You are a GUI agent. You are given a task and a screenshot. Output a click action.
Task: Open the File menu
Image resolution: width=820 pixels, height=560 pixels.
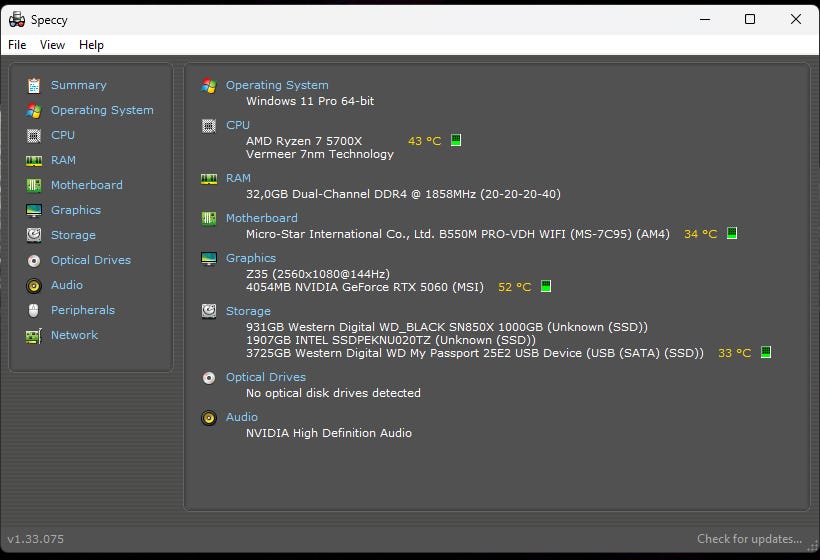(17, 45)
